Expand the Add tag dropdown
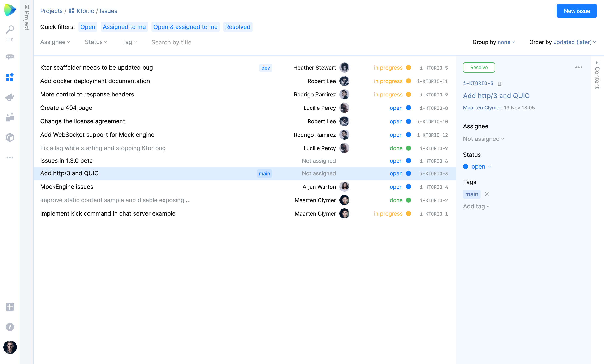 pos(476,206)
